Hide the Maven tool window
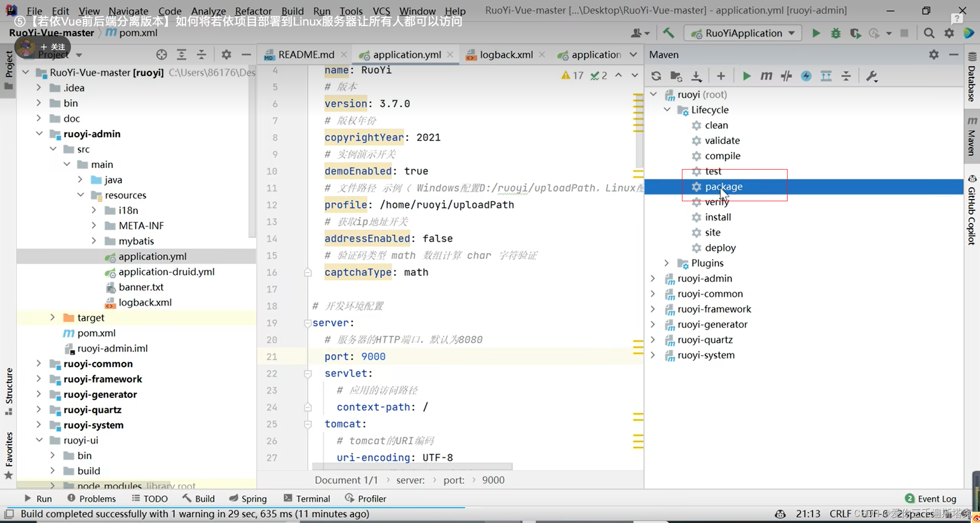Image resolution: width=980 pixels, height=523 pixels. 953,54
